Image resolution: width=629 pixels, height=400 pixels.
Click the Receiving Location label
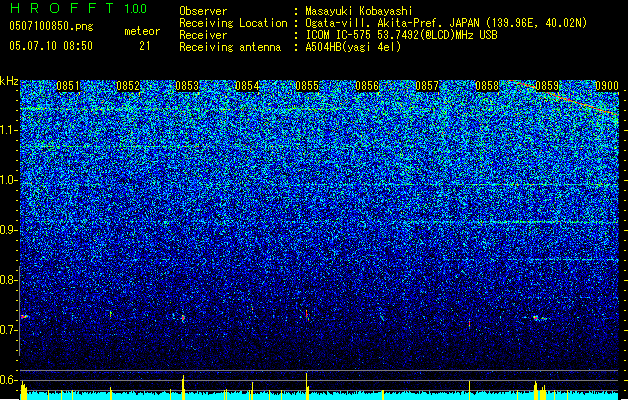tap(233, 23)
